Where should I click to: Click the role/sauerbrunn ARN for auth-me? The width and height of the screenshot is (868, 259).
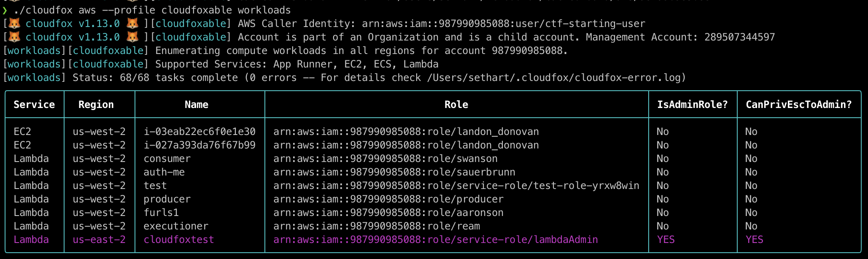coord(394,172)
